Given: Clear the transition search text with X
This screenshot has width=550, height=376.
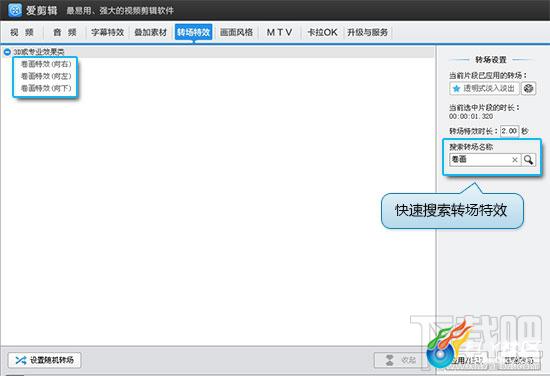Looking at the screenshot, I should (515, 160).
